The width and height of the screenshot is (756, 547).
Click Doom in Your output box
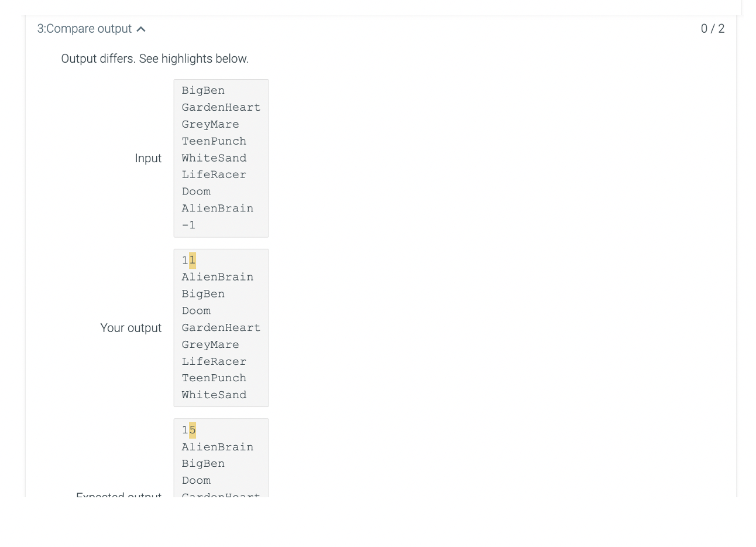196,311
